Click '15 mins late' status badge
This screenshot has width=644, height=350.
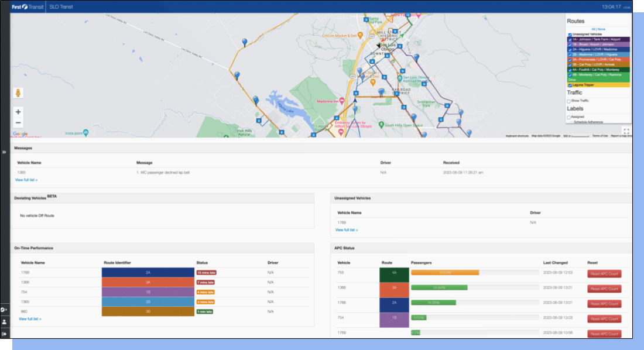tap(206, 272)
